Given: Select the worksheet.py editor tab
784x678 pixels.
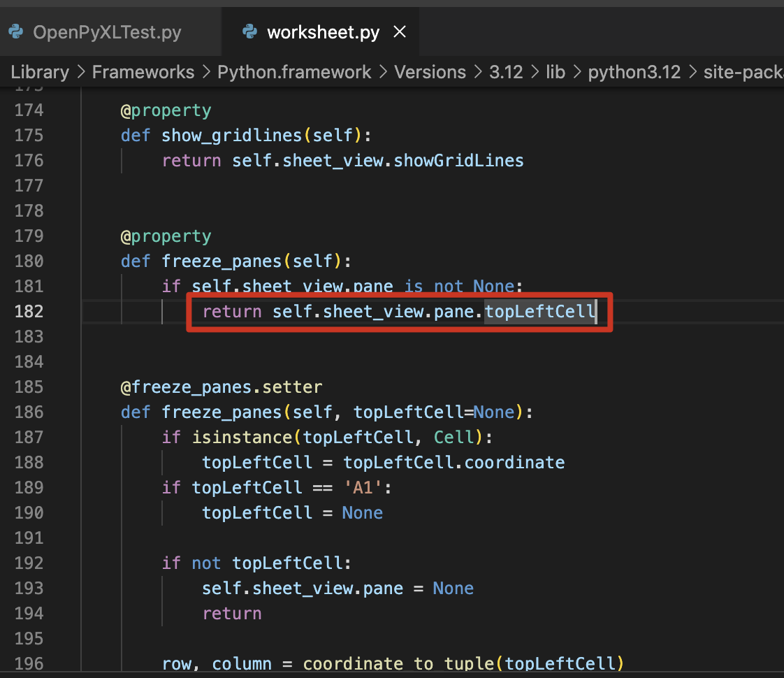Looking at the screenshot, I should point(323,32).
